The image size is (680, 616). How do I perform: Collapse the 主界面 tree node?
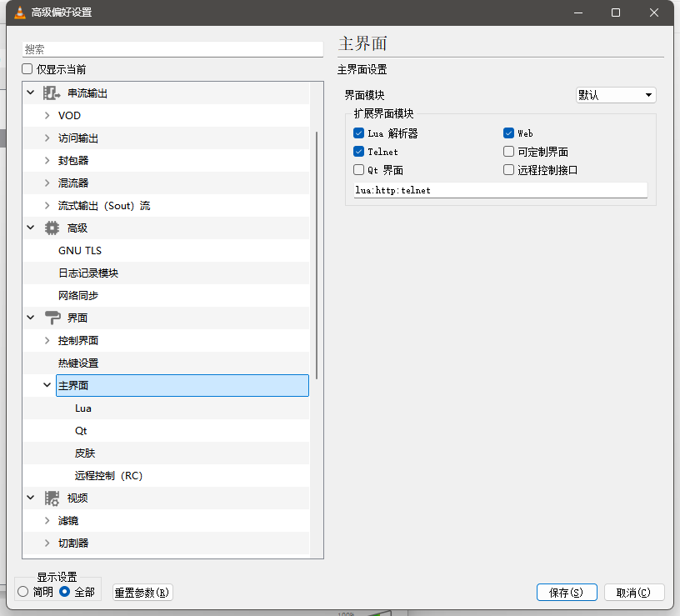47,385
